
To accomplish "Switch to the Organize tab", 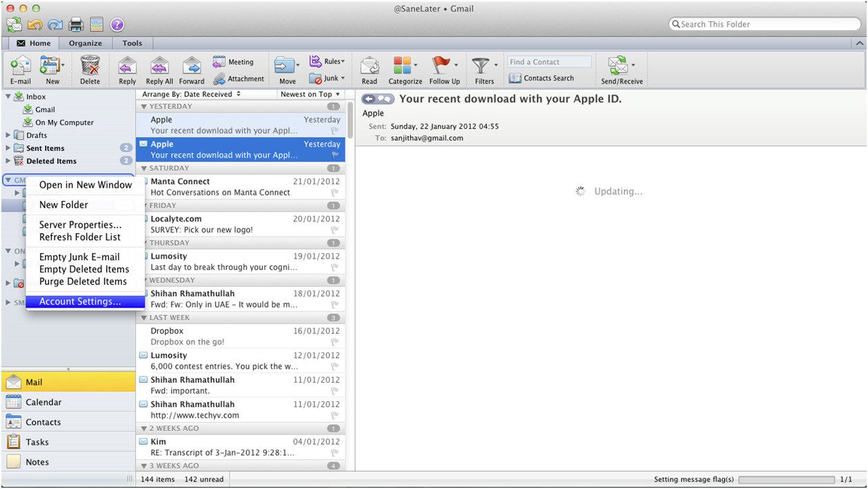I will 85,43.
